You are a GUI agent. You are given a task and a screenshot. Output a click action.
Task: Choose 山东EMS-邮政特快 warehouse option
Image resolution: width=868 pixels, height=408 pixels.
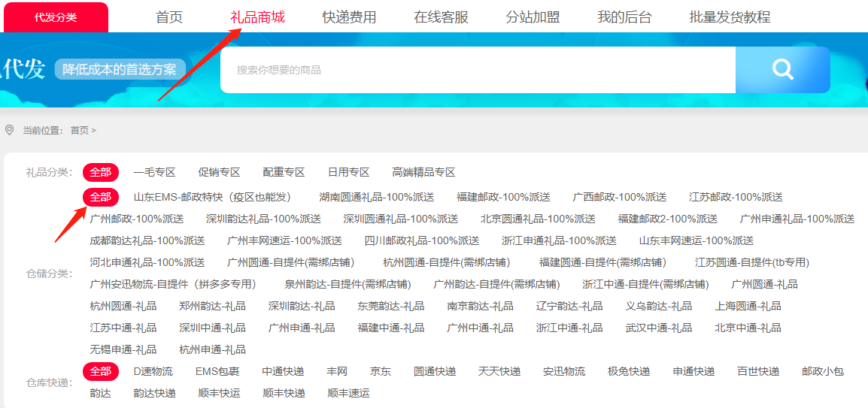click(x=213, y=197)
